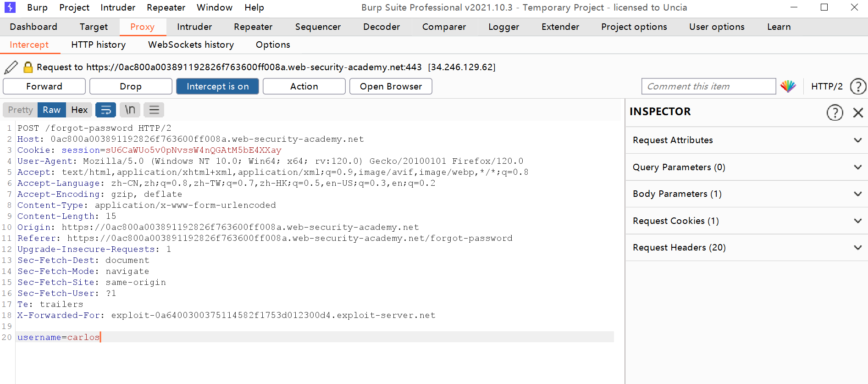Screen dimensions: 868x384
Task: Open the Intruder menu in menu bar
Action: [x=118, y=7]
